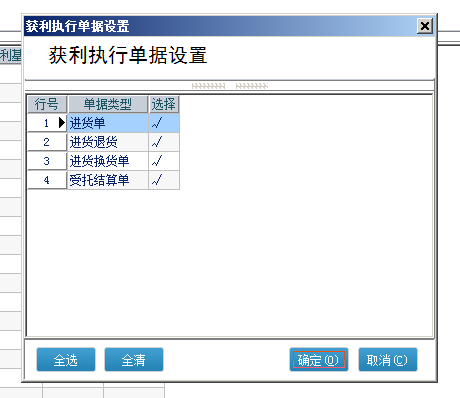The image size is (460, 398).
Task: Click the 全清 button
Action: pos(134,360)
